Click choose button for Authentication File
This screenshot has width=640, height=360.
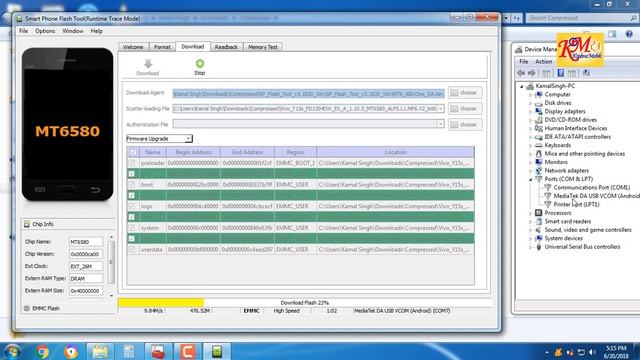(x=464, y=124)
